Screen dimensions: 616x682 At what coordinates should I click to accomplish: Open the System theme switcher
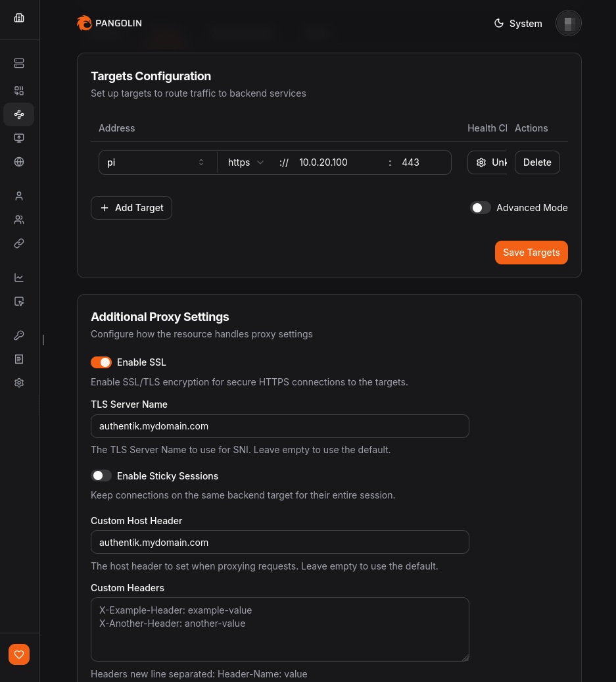[x=518, y=24]
